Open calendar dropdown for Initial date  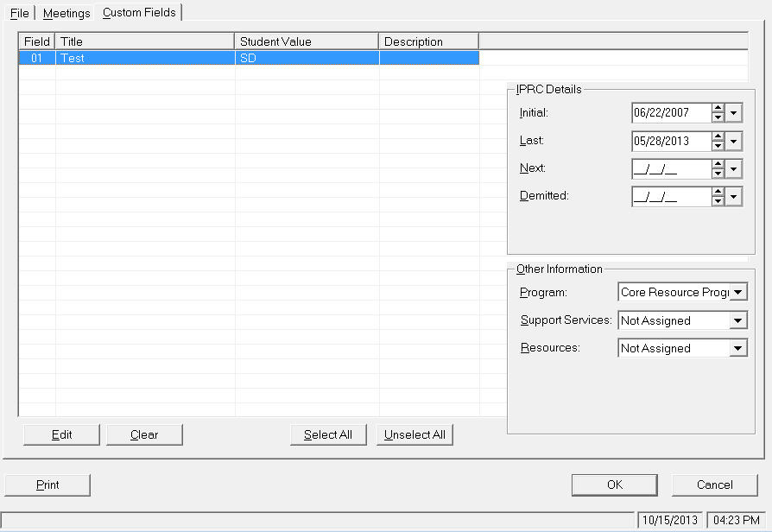[734, 113]
